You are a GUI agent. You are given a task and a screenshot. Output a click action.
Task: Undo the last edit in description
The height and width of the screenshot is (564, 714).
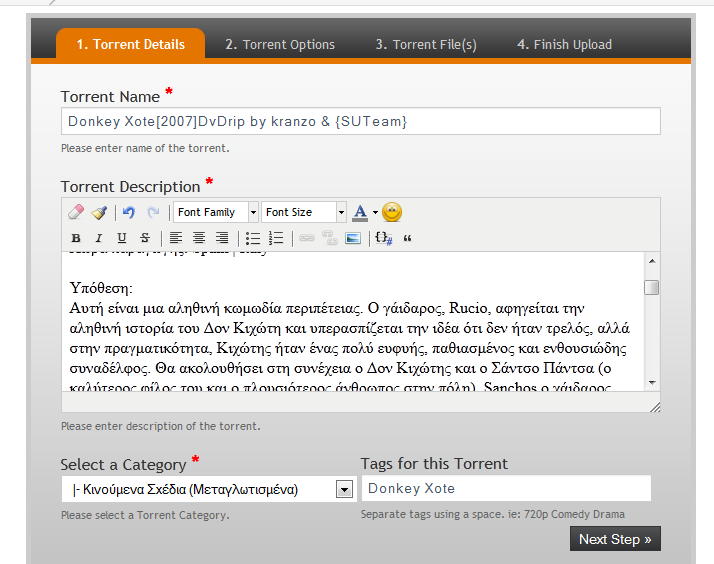point(129,212)
